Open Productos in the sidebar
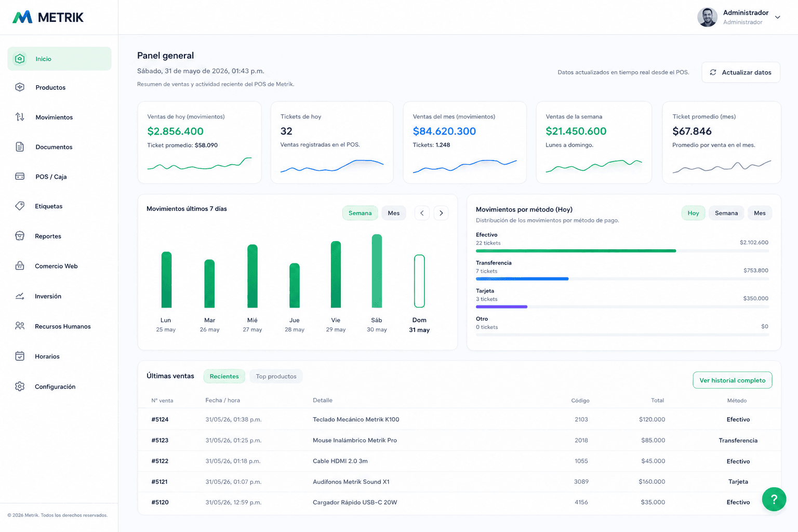This screenshot has width=798, height=532. tap(59, 87)
